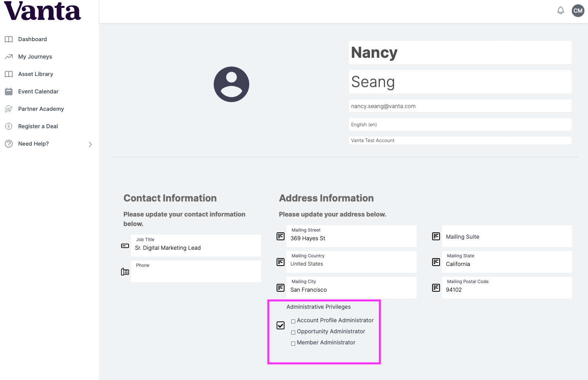
Task: Open Need Help? menu item
Action: pos(34,144)
